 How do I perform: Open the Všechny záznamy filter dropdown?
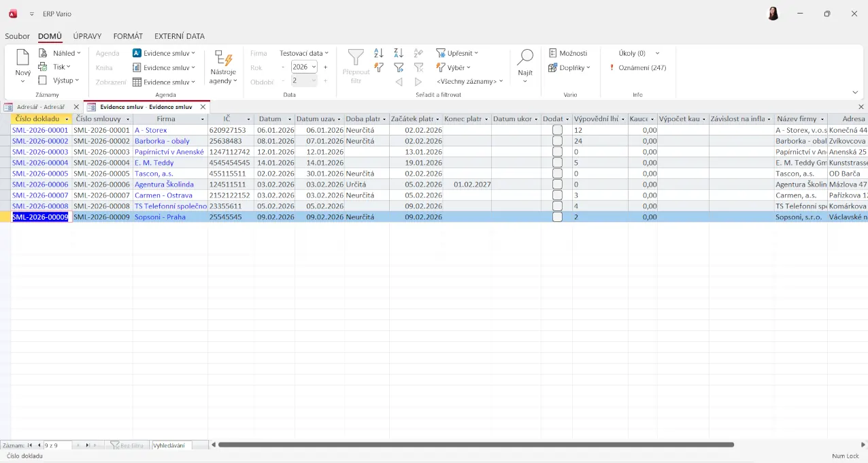tap(469, 81)
